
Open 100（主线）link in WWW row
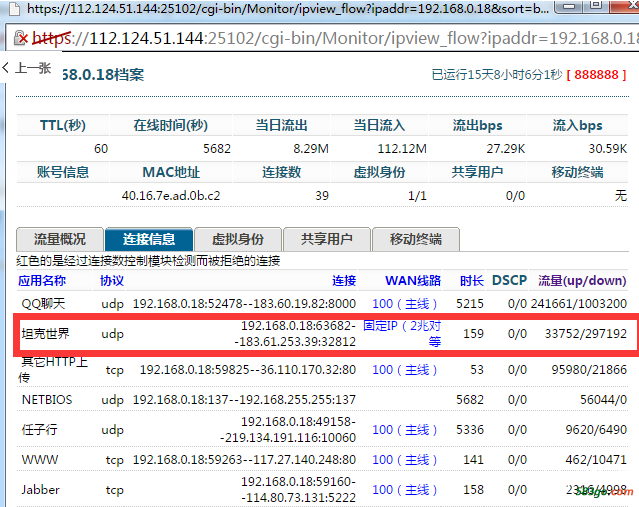tap(405, 460)
